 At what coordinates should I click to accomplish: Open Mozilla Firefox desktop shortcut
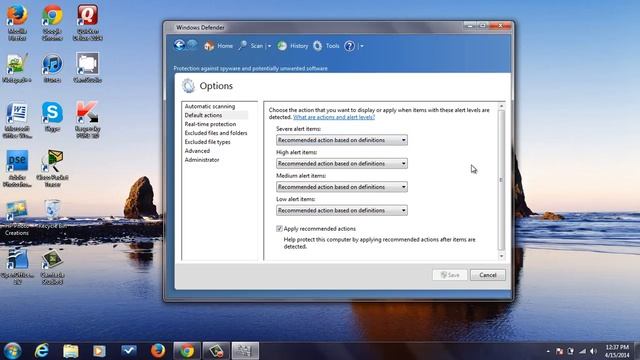tap(17, 22)
